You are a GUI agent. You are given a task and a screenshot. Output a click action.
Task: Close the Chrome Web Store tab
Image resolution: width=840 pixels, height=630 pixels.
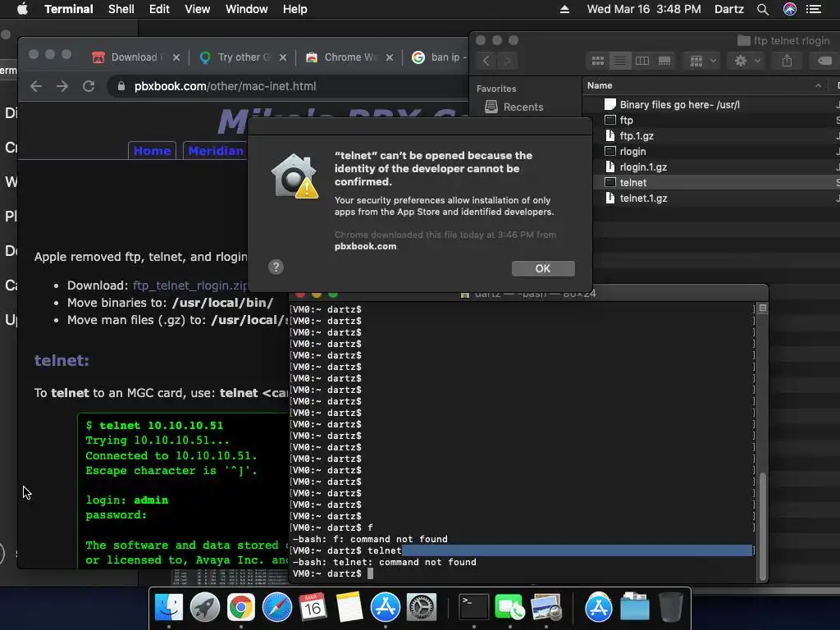(x=390, y=57)
